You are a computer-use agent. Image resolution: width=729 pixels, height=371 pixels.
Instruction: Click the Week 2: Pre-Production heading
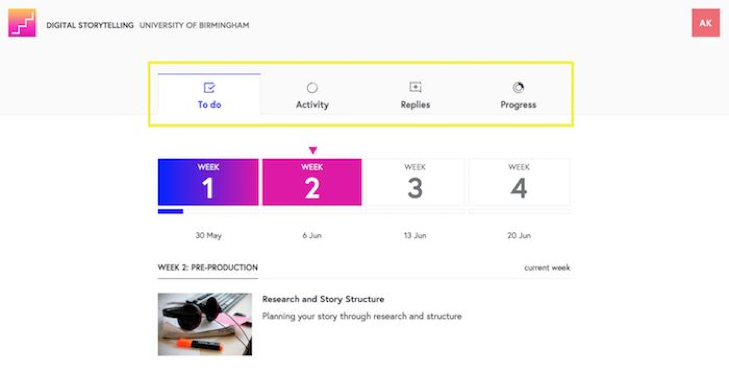point(207,268)
